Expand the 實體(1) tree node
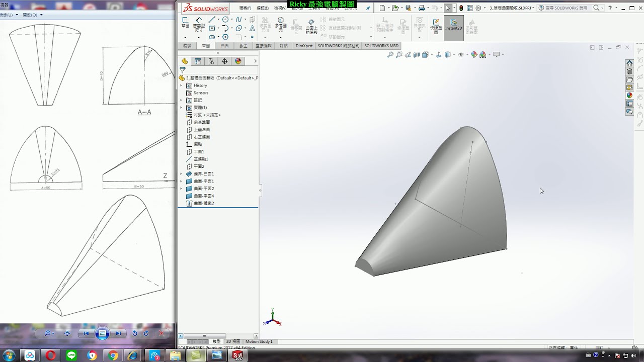Viewport: 644px width, 362px height. point(181,108)
